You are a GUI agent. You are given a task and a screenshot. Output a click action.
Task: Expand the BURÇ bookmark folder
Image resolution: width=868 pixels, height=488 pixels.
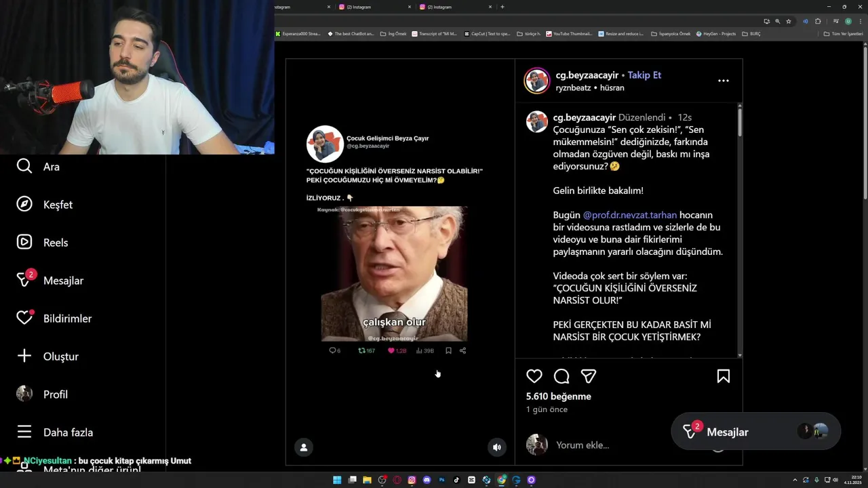click(x=751, y=33)
